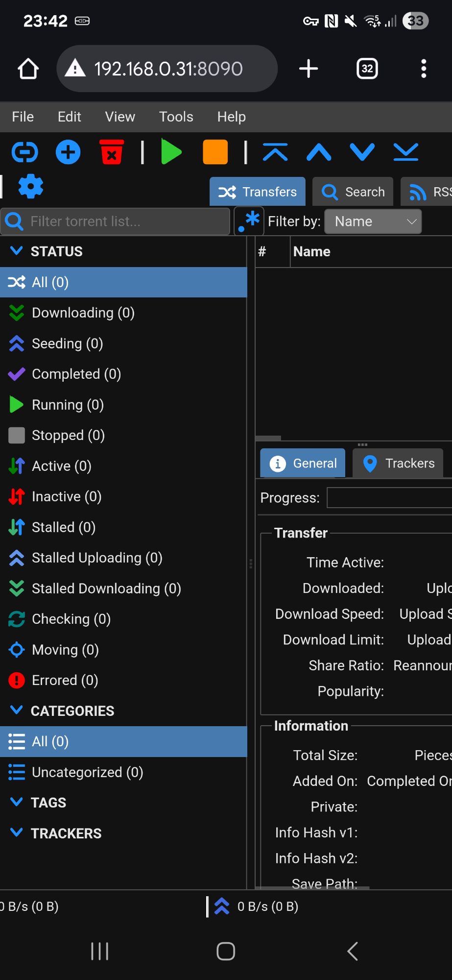Switch to the Search tab
This screenshot has width=452, height=980.
click(x=353, y=192)
